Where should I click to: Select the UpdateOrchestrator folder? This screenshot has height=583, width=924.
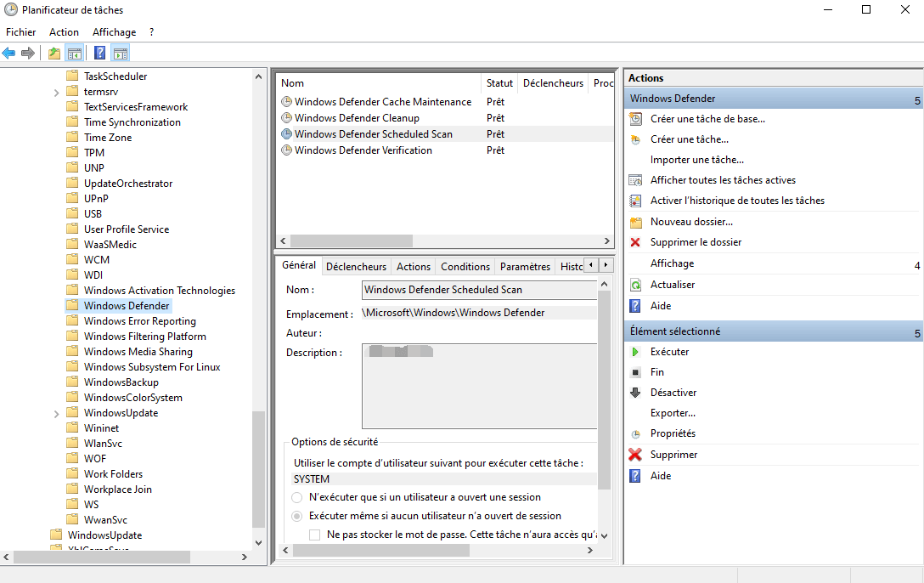pyautogui.click(x=128, y=184)
